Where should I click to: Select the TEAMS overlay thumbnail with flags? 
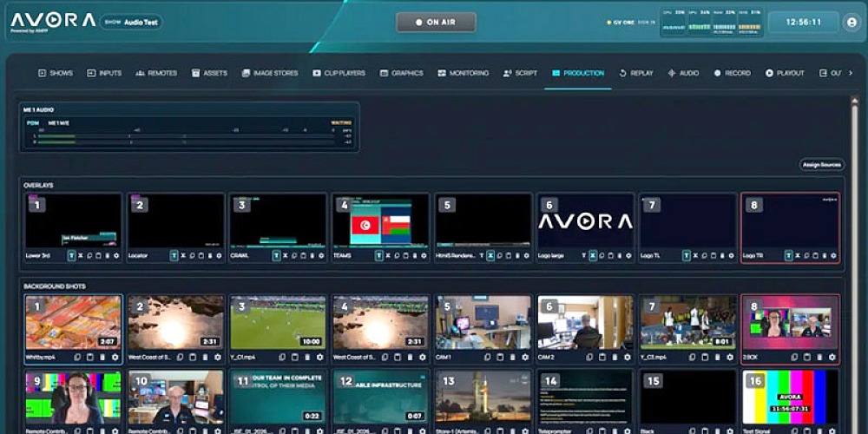click(x=380, y=220)
